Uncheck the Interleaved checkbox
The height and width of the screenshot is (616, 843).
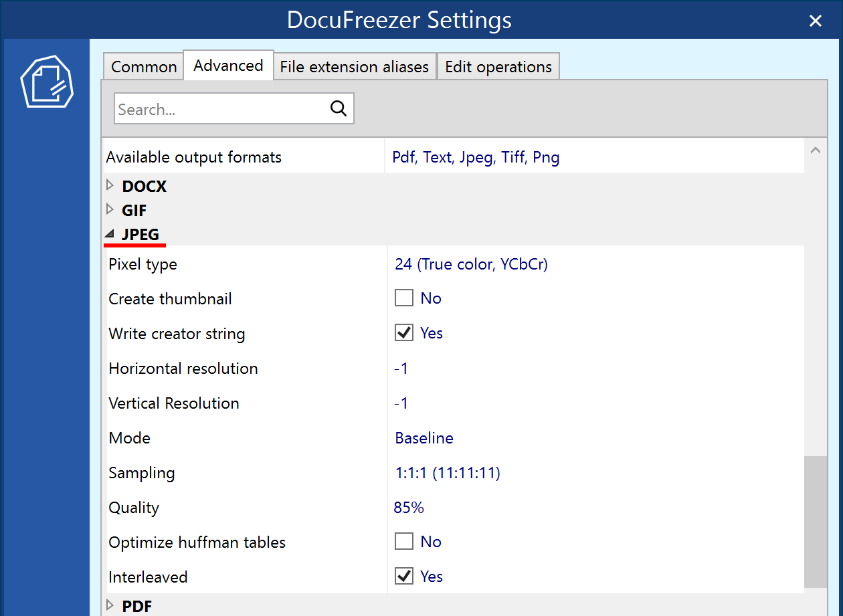point(404,577)
